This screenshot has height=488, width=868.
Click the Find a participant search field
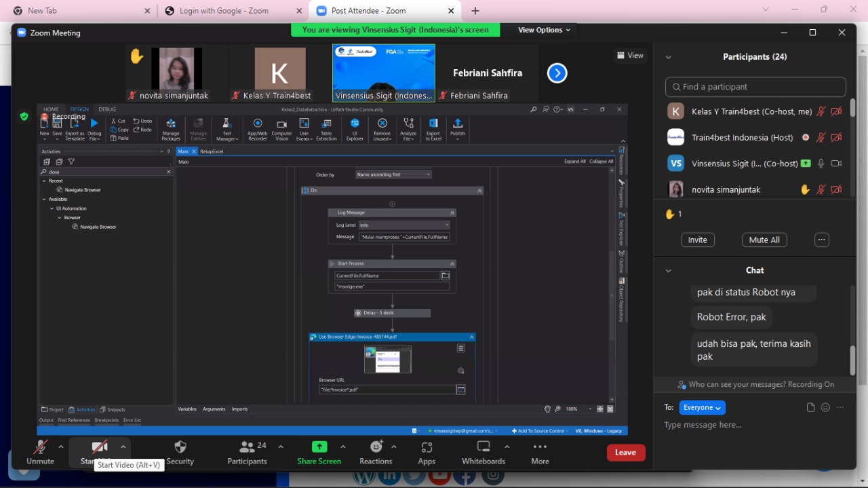(755, 87)
